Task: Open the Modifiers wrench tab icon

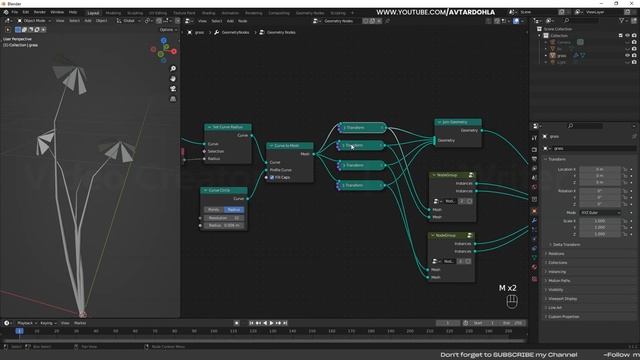Action: point(534,221)
